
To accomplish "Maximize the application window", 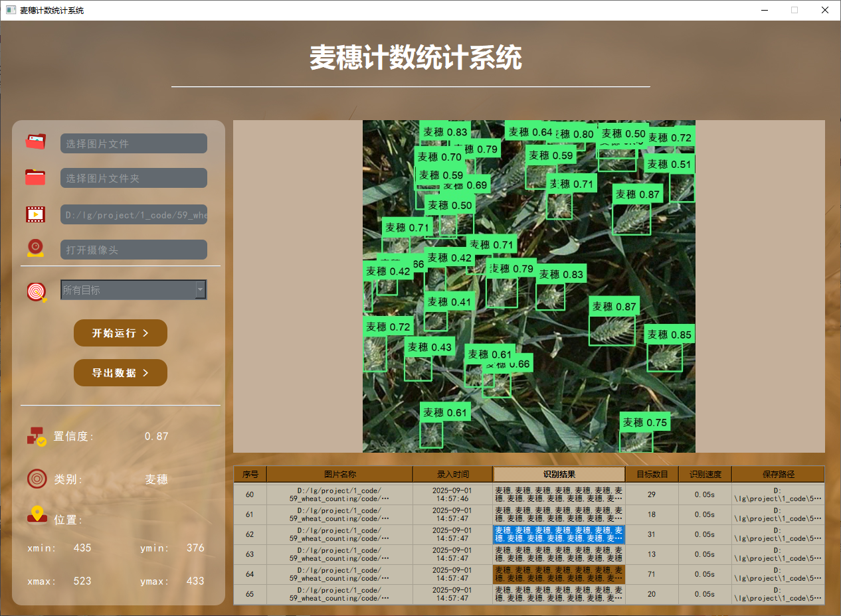I will pos(794,10).
